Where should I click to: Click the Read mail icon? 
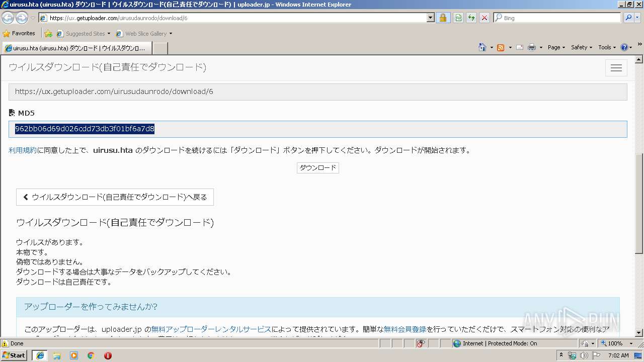pyautogui.click(x=520, y=47)
